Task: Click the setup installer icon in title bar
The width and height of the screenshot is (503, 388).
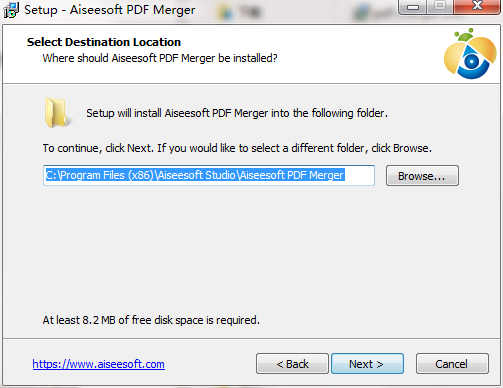Action: click(x=11, y=10)
